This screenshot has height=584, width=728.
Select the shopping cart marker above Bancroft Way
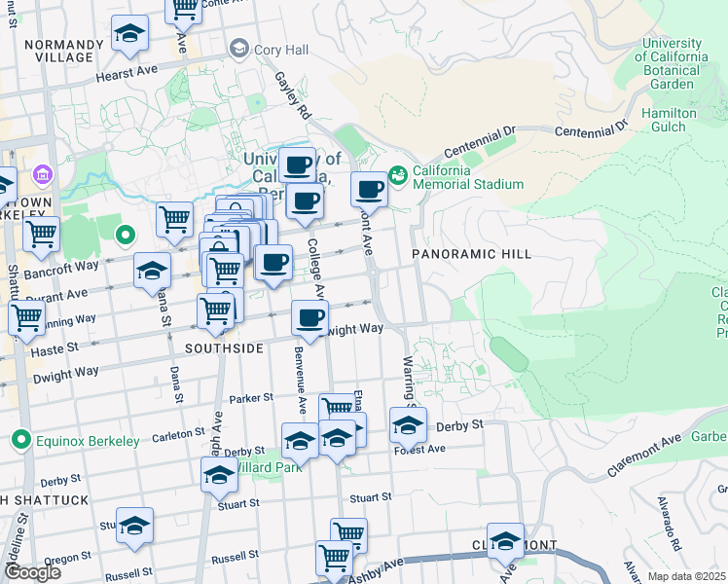pyautogui.click(x=174, y=221)
